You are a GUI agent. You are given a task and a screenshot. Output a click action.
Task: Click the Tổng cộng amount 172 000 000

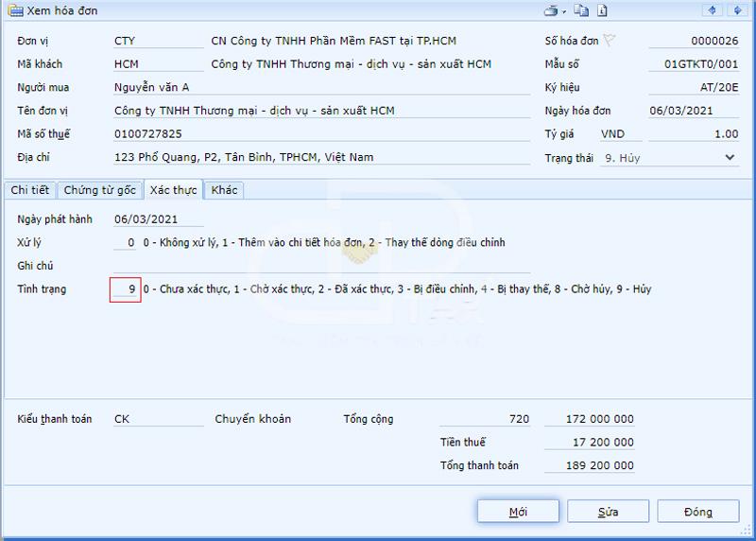590,419
